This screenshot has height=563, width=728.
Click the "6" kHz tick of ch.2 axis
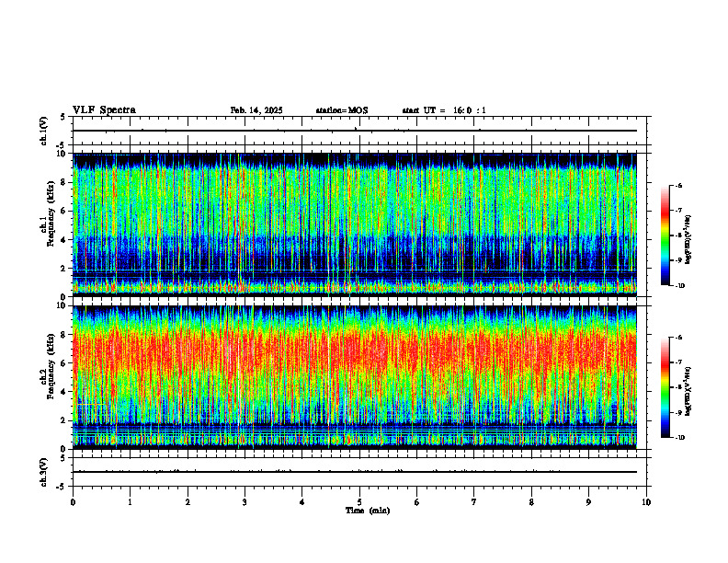(63, 363)
